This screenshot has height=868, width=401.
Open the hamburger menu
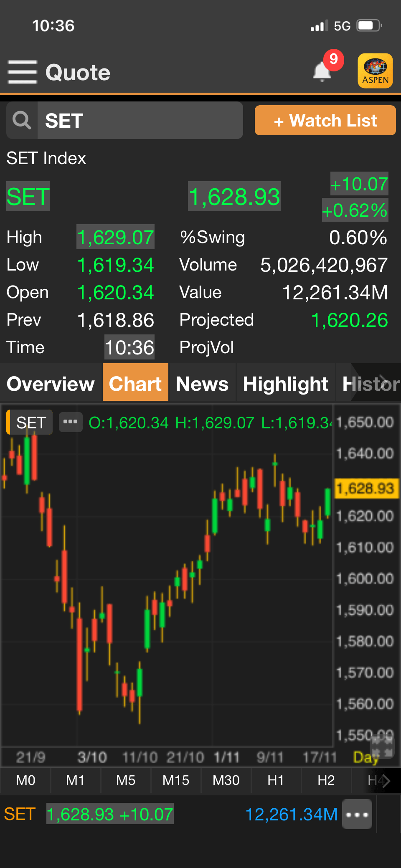coord(23,72)
